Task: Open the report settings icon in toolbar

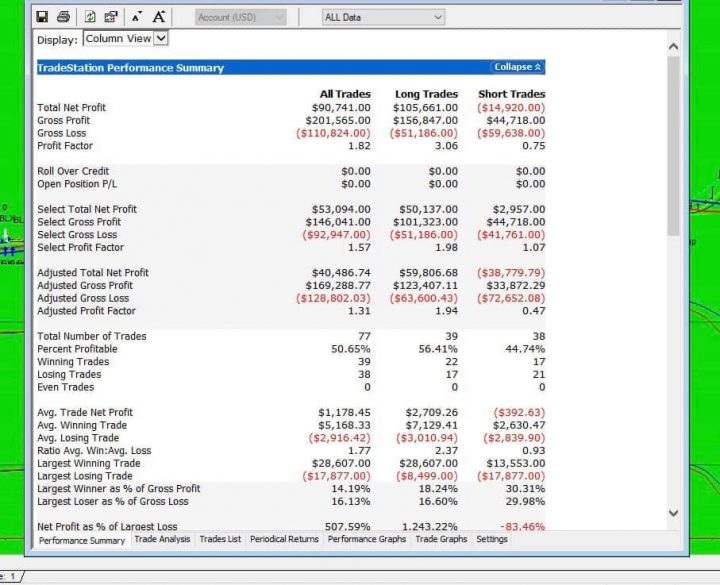Action: pyautogui.click(x=111, y=17)
